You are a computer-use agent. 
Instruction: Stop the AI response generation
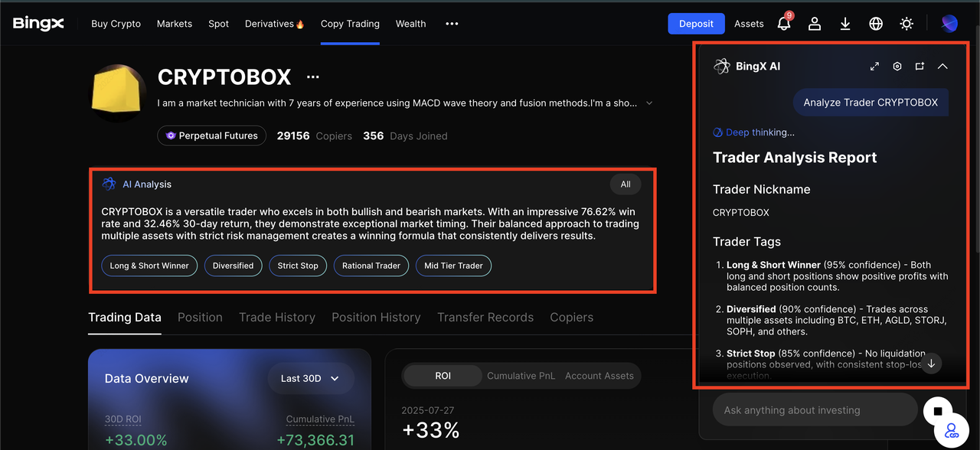pyautogui.click(x=937, y=411)
